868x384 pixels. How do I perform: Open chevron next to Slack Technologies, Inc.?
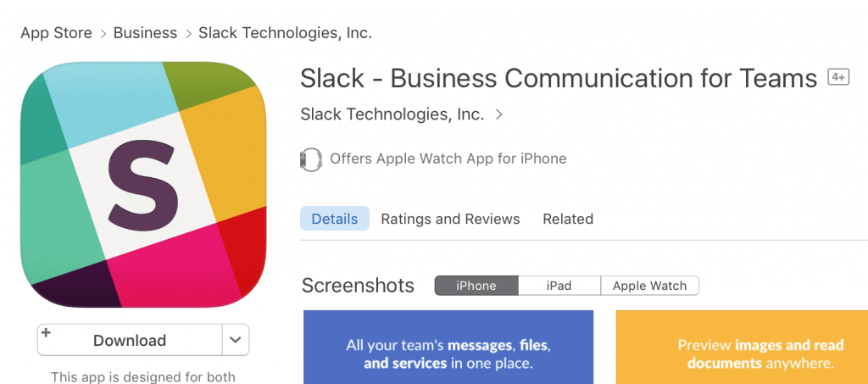click(498, 114)
